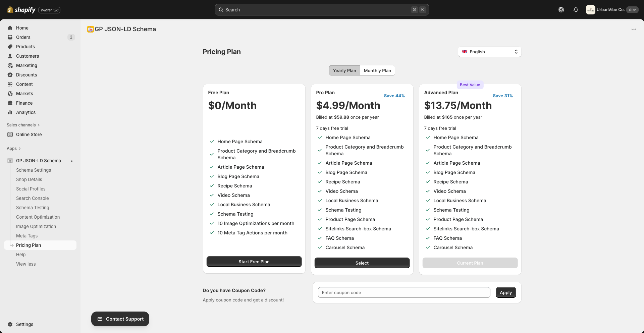The height and width of the screenshot is (333, 644).
Task: Open the Products section icon
Action: pos(10,47)
